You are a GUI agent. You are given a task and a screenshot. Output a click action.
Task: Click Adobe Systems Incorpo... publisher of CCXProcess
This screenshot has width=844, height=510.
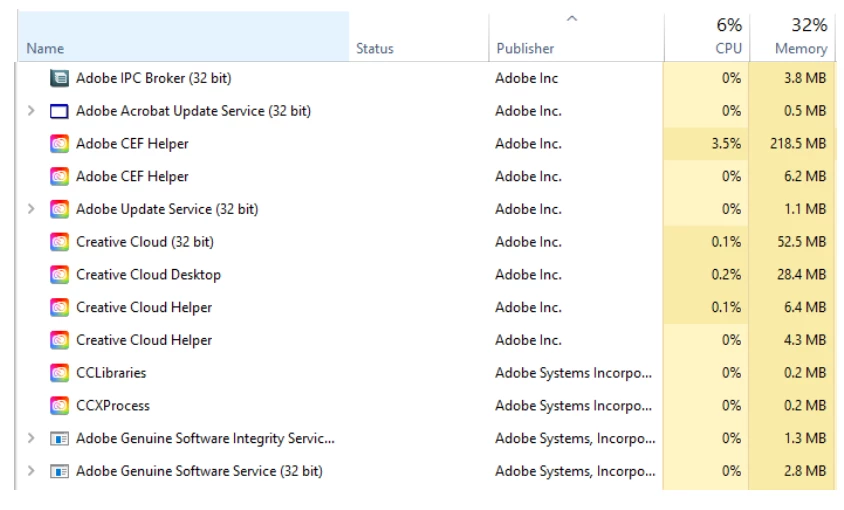click(x=573, y=406)
